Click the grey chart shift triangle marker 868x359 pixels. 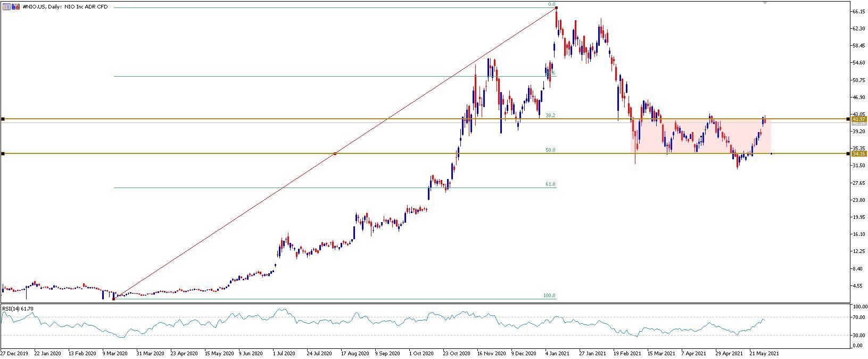765,3
